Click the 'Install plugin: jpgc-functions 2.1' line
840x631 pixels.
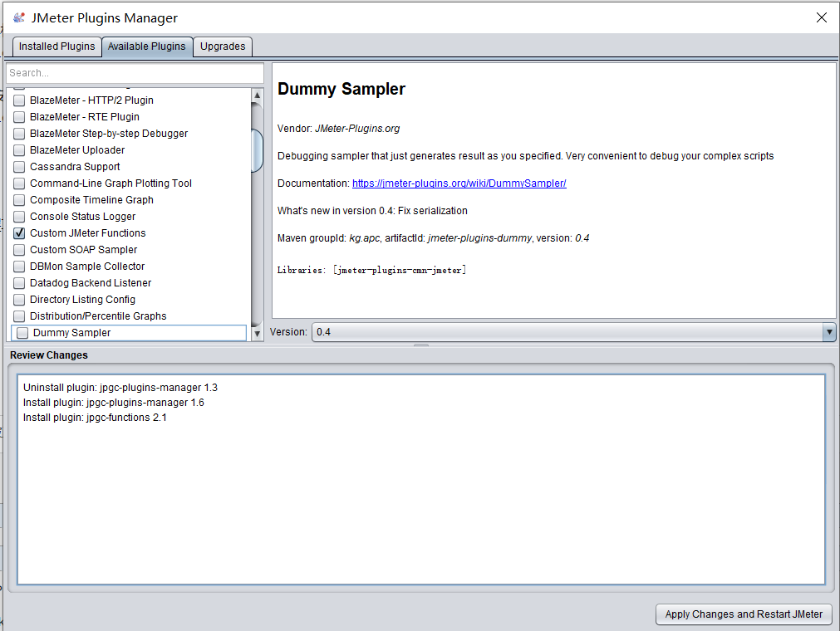(95, 418)
